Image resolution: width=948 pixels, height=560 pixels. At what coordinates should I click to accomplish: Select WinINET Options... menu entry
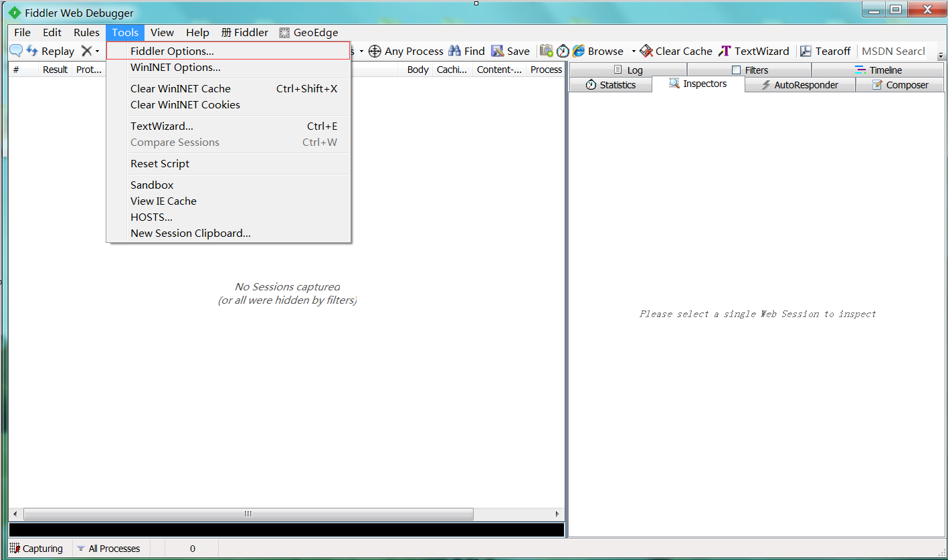(229, 67)
